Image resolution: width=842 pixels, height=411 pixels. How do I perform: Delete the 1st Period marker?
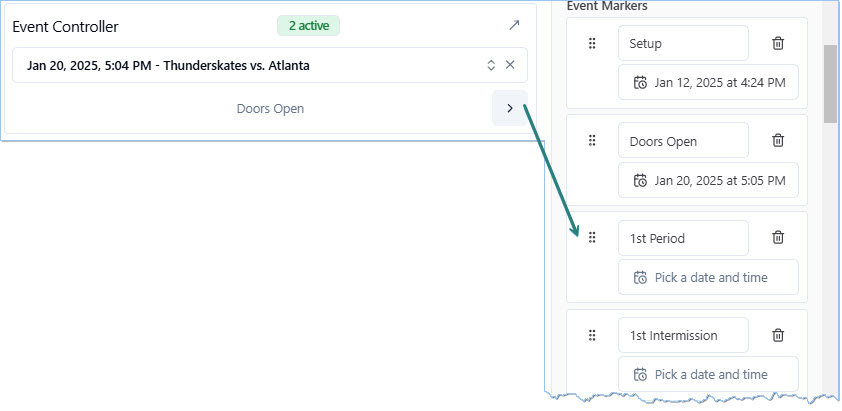point(778,238)
